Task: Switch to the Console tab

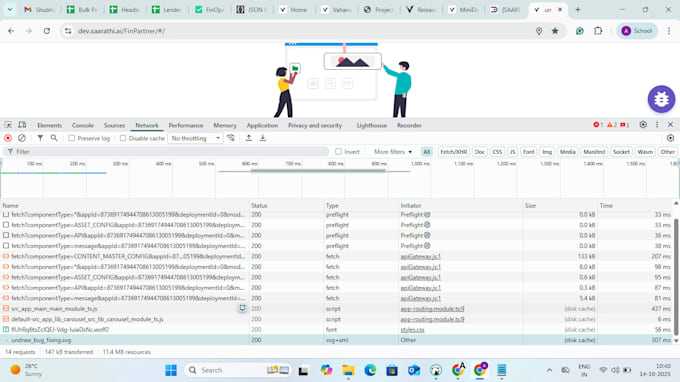Action: coord(82,125)
